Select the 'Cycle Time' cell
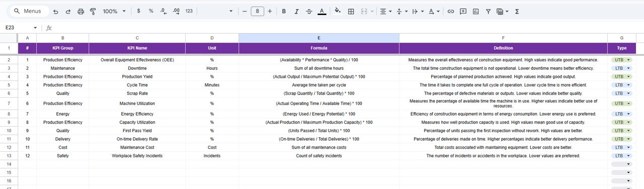 coord(137,85)
